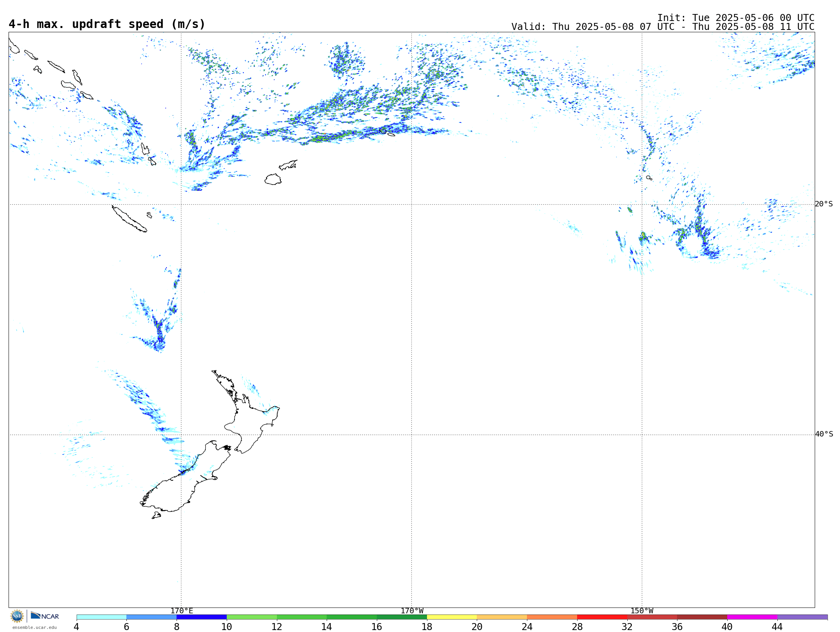Click the colorbar tick label '20'
Viewport: 840px width, 632px height.
[x=477, y=627]
